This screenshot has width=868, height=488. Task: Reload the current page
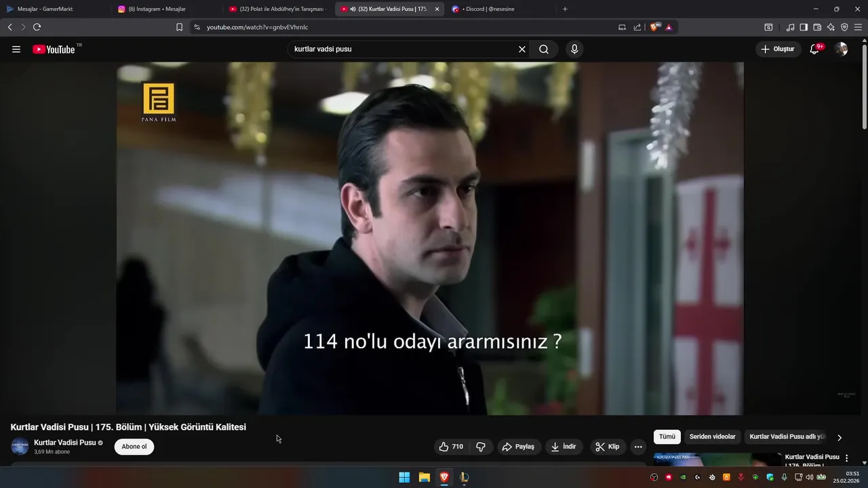point(37,27)
